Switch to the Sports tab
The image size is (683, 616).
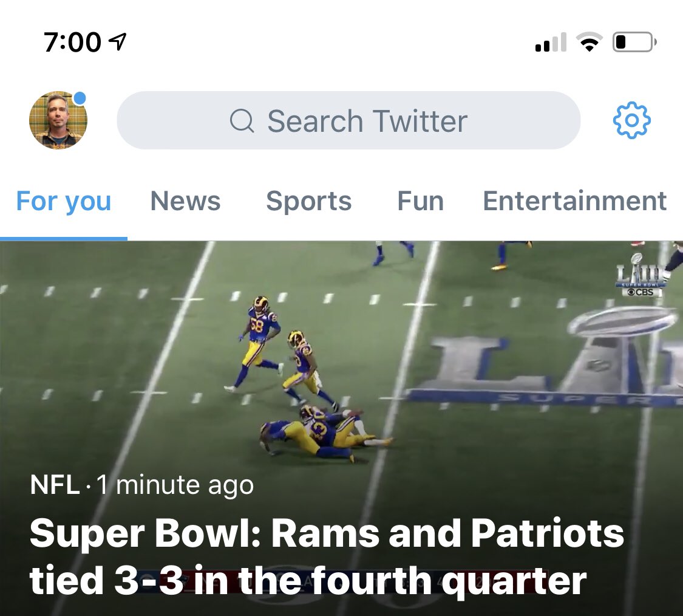point(309,201)
